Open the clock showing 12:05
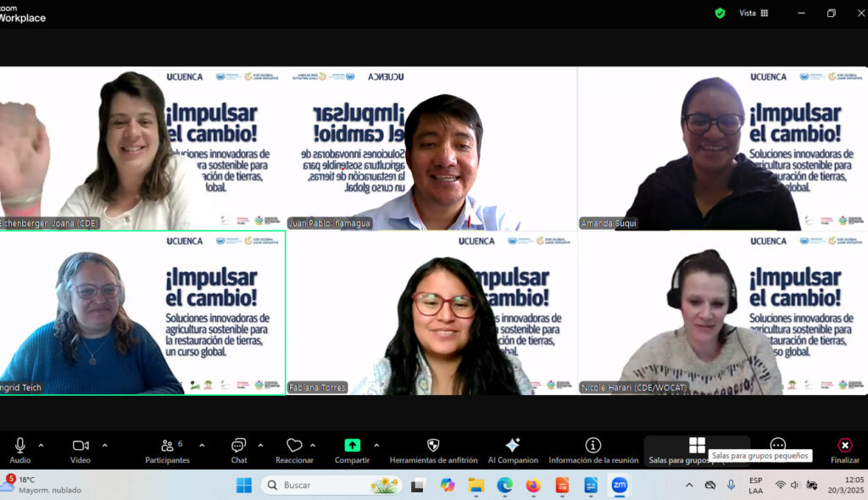This screenshot has height=500, width=868. click(x=845, y=485)
